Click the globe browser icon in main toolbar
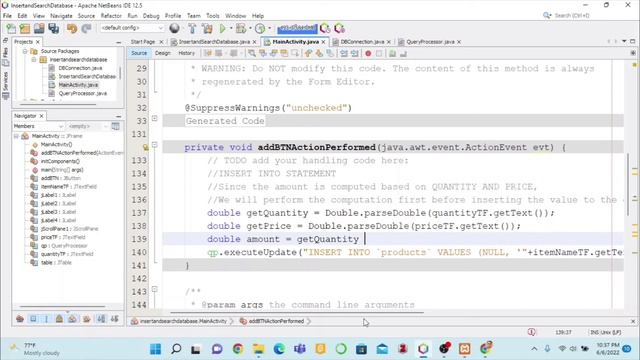 tap(174, 28)
